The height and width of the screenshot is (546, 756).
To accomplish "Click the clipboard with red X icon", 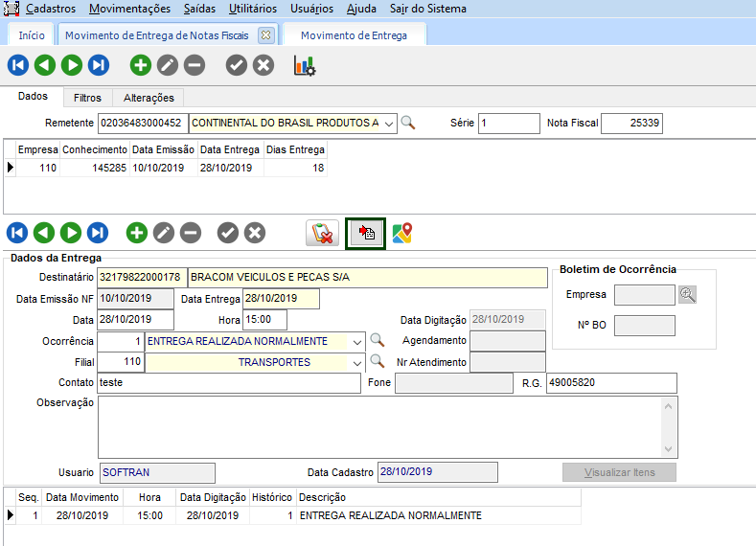I will pyautogui.click(x=323, y=233).
